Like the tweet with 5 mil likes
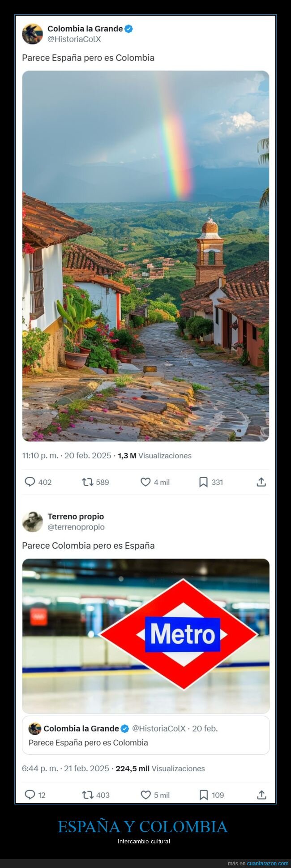Image resolution: width=291 pixels, height=868 pixels. 145,795
